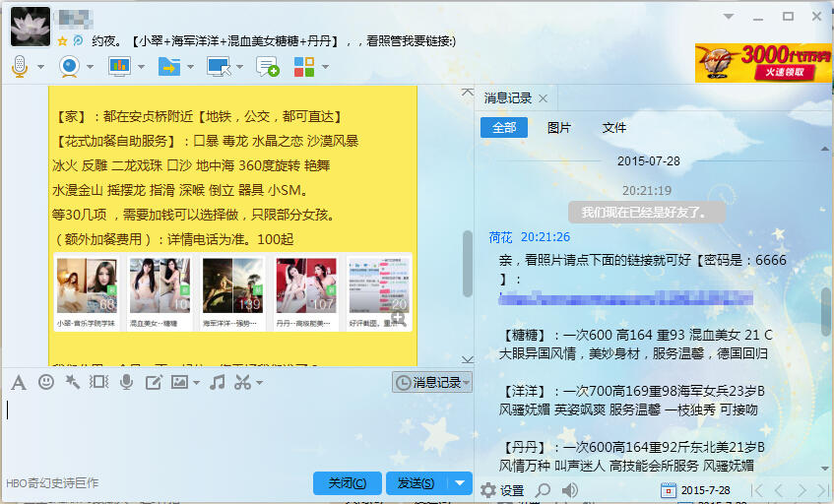Click the 发送 send button
834x504 pixels.
click(417, 482)
